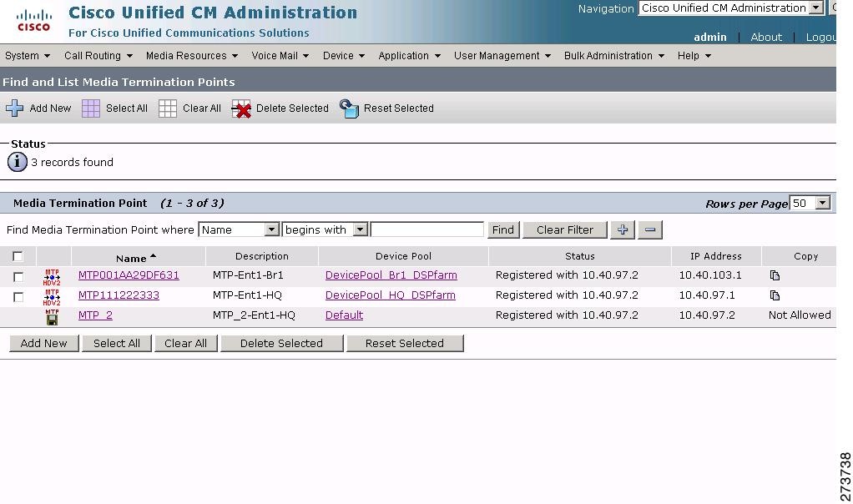853x504 pixels.
Task: Click the Clear Filter button
Action: click(x=565, y=230)
